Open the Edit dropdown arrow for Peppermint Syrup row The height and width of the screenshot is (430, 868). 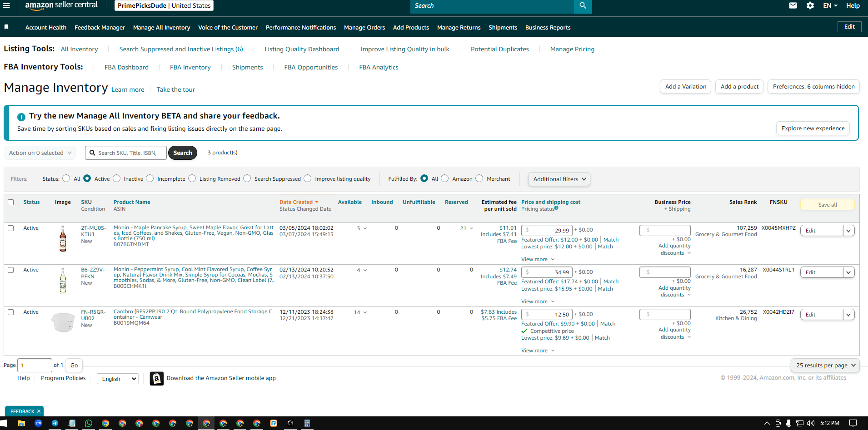pos(848,272)
